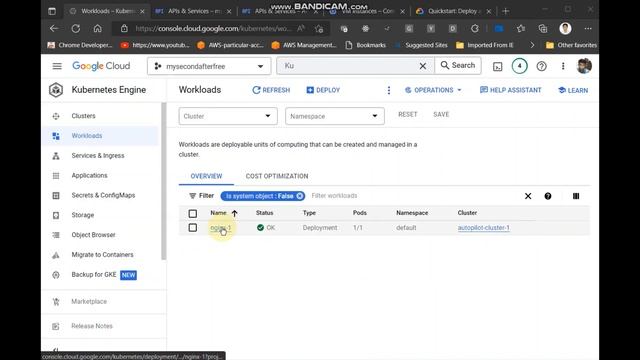Open filter help question icon

tap(548, 196)
